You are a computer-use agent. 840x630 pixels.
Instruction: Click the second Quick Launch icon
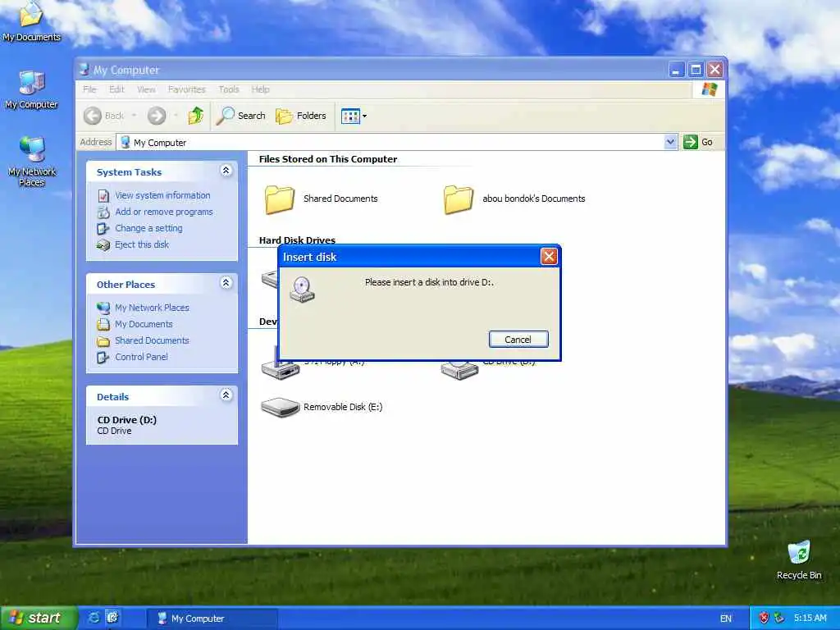(112, 618)
